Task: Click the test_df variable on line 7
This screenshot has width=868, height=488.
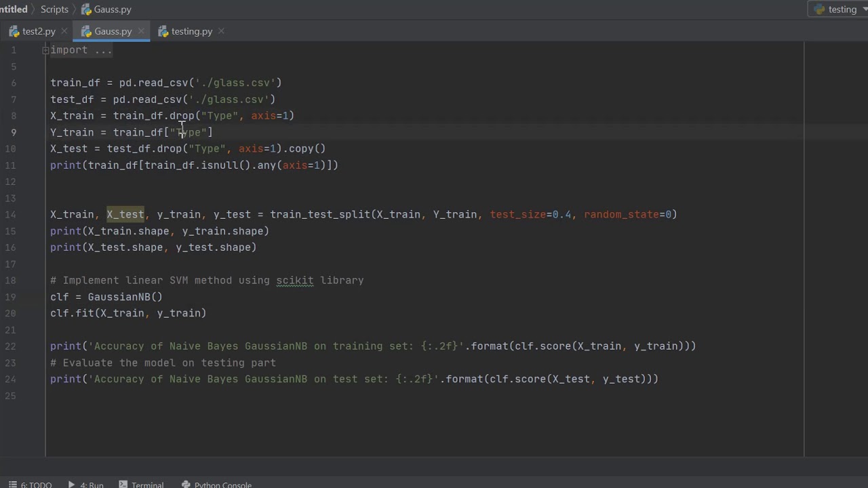Action: point(72,99)
